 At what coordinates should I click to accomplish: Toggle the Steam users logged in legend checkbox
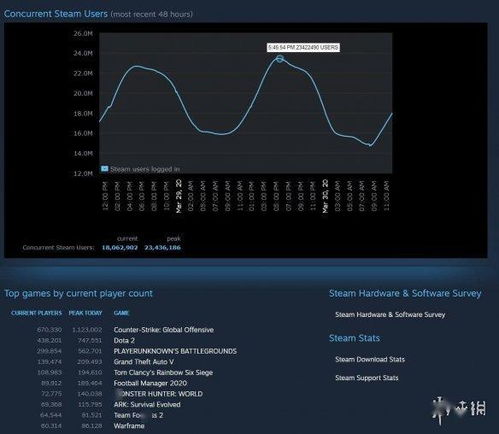tap(104, 169)
